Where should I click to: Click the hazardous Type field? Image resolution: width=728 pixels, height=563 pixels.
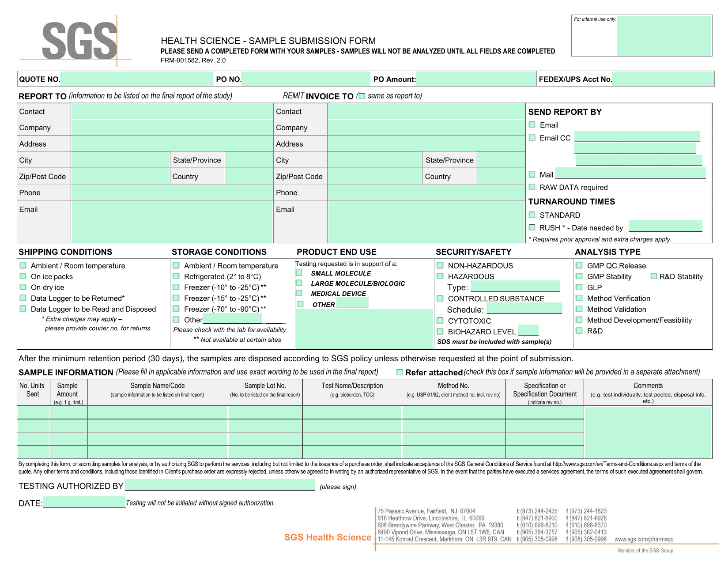[x=515, y=286]
